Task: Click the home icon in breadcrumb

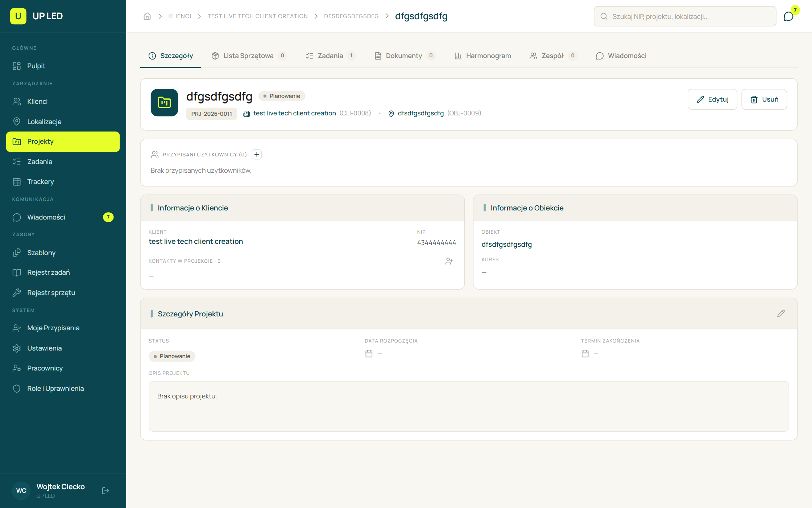Action: [147, 16]
